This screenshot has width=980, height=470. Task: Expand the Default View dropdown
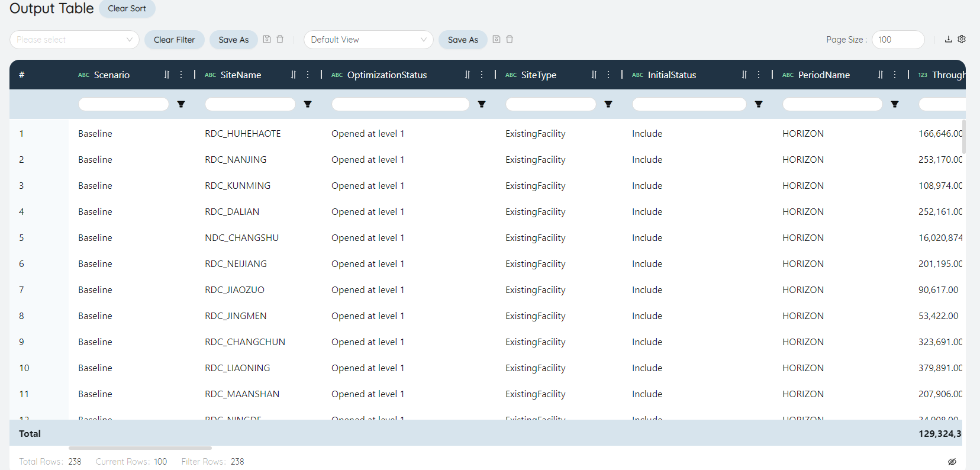[x=368, y=40]
